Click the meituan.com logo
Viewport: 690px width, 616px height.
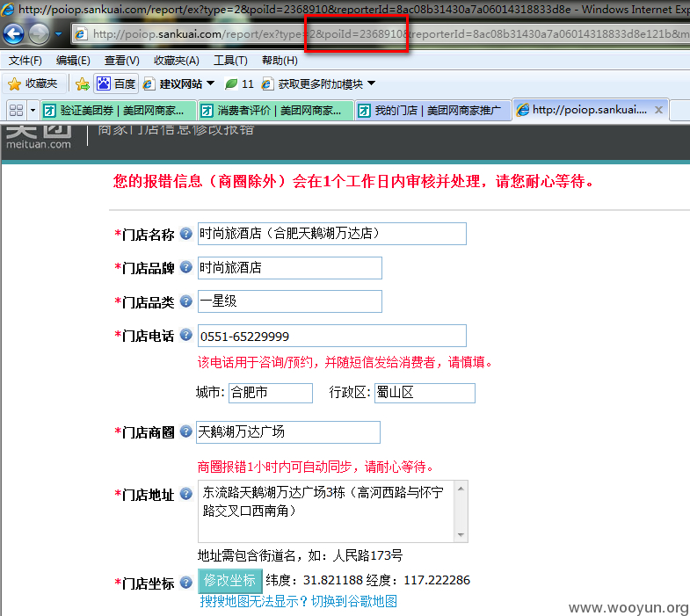point(39,137)
